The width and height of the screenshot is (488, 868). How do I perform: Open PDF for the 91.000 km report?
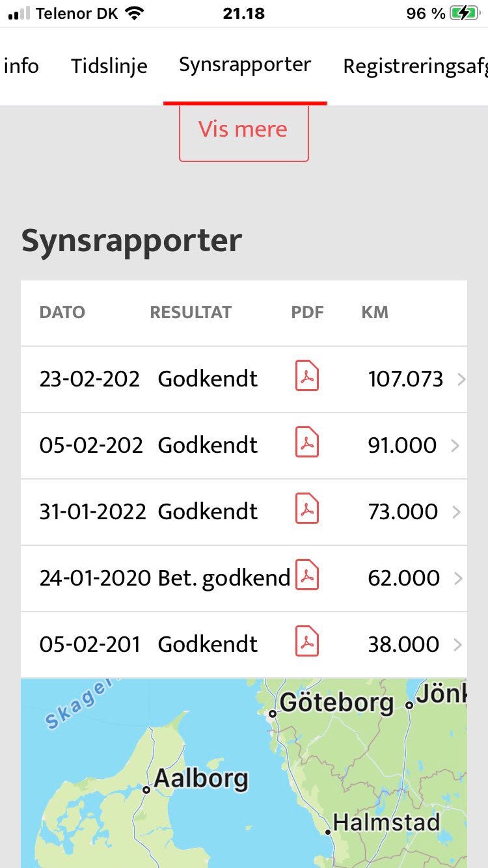coord(307,444)
